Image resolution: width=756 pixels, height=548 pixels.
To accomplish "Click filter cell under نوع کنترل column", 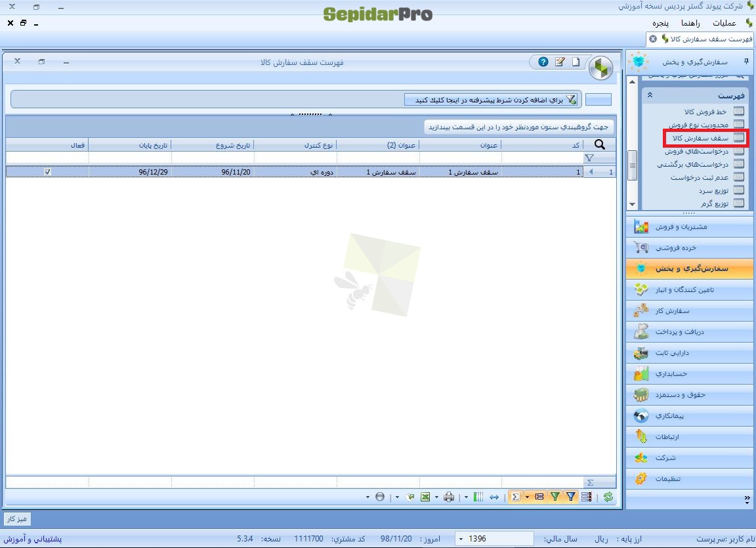I will [x=295, y=158].
